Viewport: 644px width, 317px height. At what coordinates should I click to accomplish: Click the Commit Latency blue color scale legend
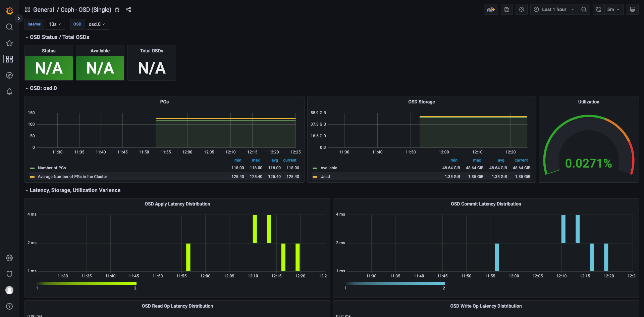(x=395, y=283)
